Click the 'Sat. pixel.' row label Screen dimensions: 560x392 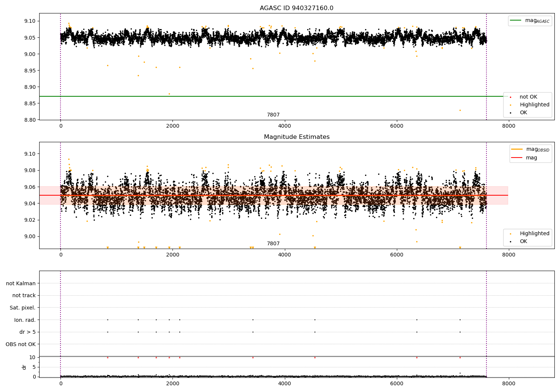(23, 308)
